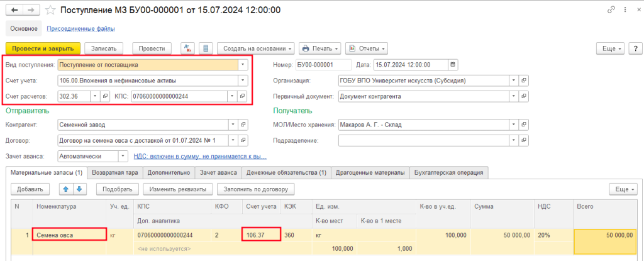
Task: Open the calendar picker for Дата
Action: (453, 64)
